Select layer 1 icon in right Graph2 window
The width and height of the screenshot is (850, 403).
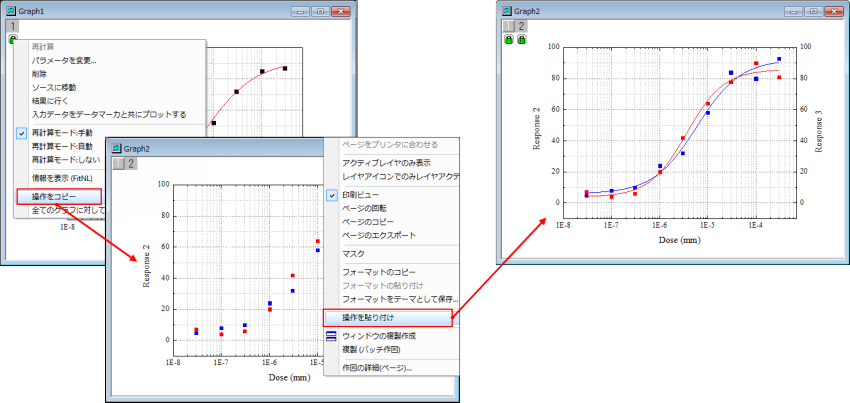point(507,26)
